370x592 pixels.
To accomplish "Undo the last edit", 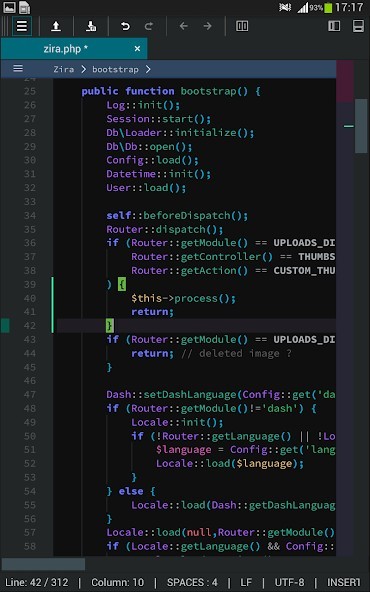I will tap(125, 26).
